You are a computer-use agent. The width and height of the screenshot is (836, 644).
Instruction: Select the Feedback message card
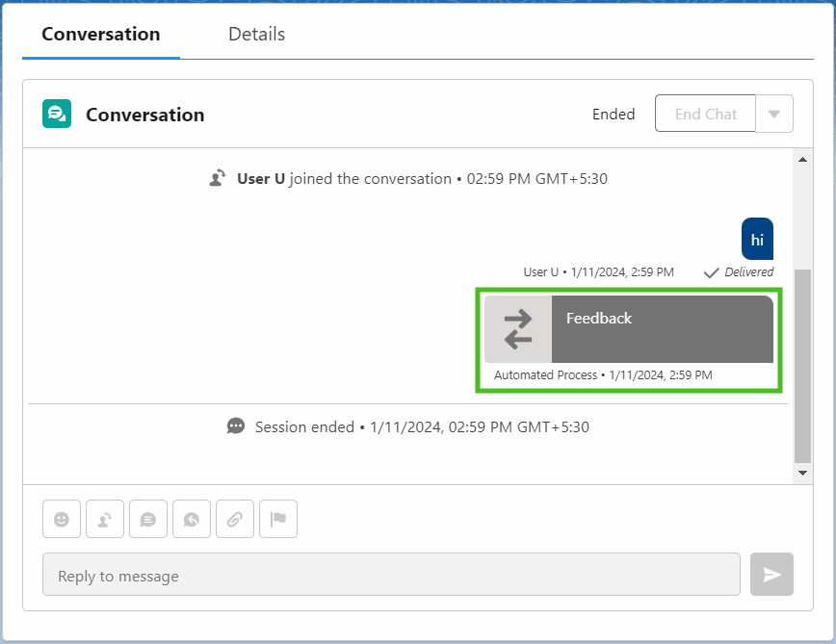[663, 328]
